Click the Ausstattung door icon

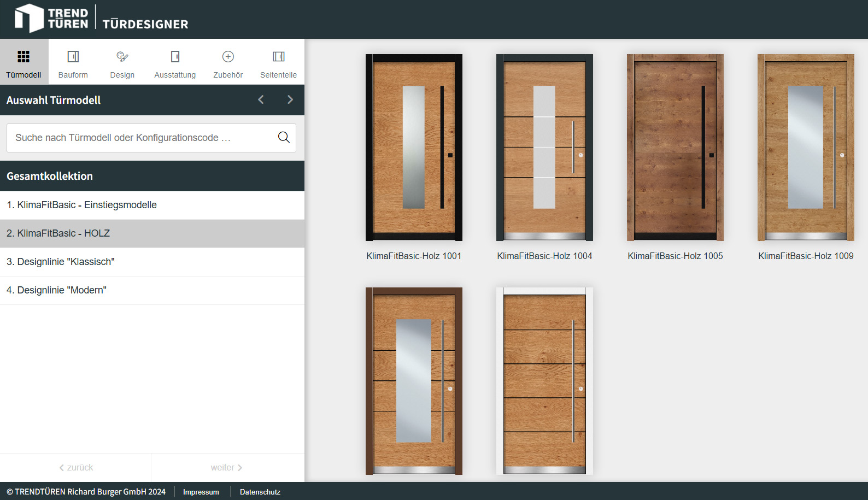click(x=175, y=57)
